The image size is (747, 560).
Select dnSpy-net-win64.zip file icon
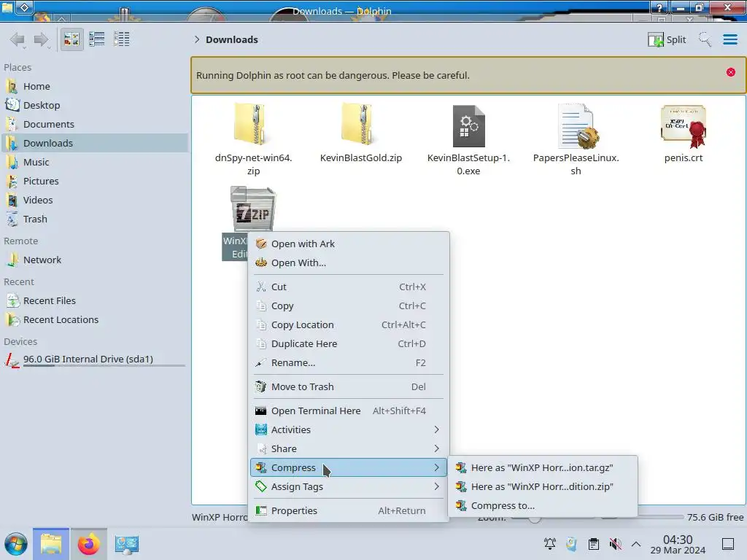[x=253, y=125]
